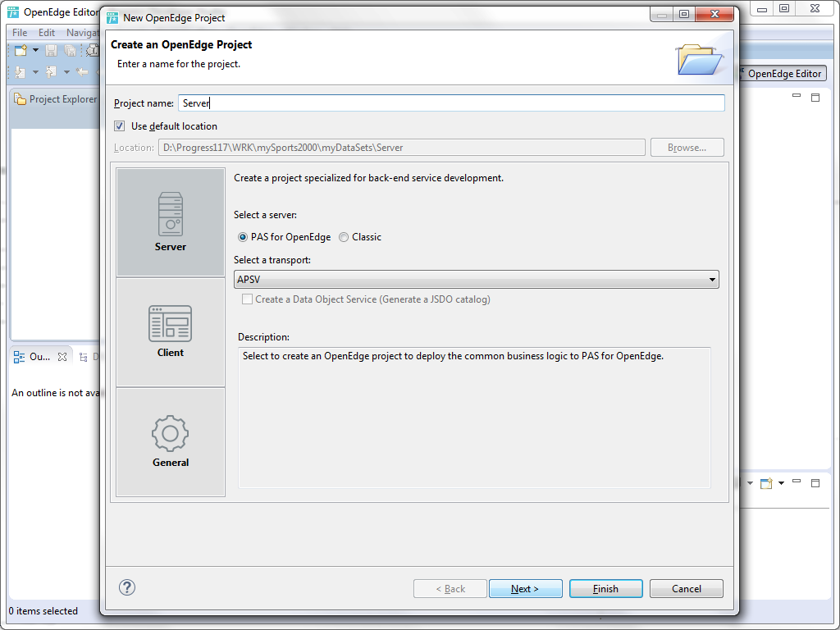Click 'An outline is not ava' text
This screenshot has width=840, height=630.
[x=56, y=393]
